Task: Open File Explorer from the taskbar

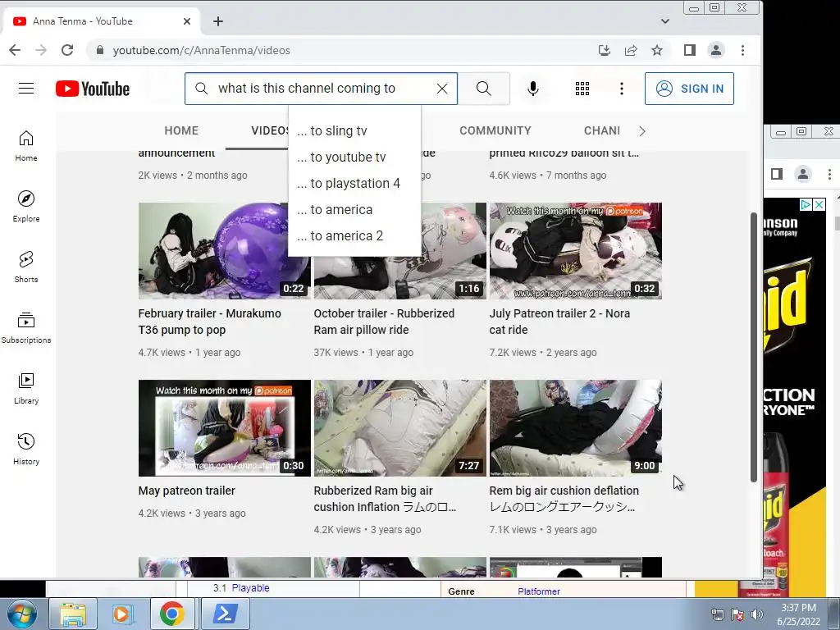Action: click(73, 614)
